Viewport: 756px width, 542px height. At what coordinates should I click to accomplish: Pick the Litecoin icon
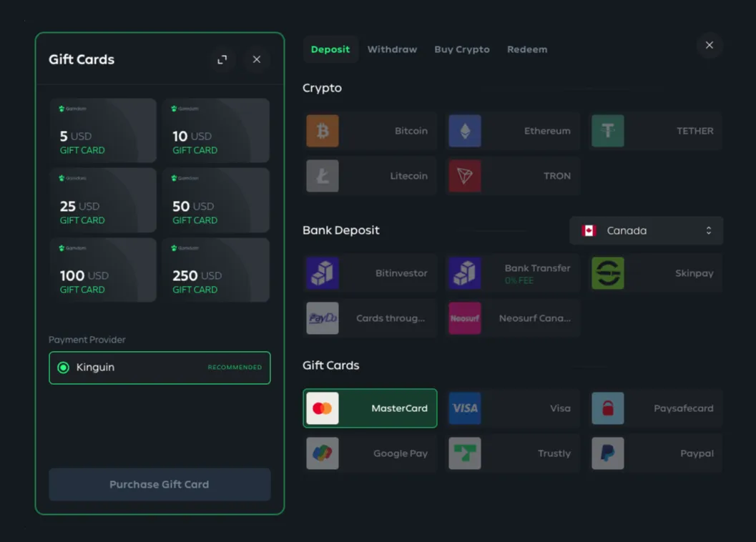(323, 176)
